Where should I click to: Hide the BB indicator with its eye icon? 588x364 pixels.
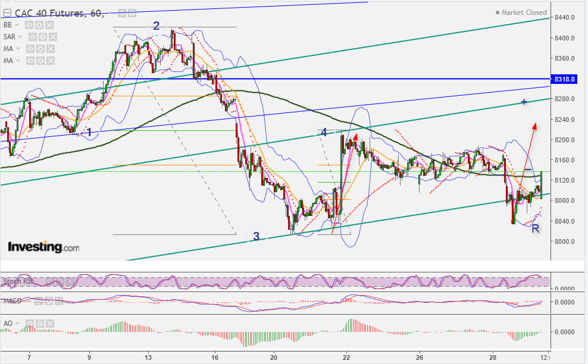tap(29, 25)
